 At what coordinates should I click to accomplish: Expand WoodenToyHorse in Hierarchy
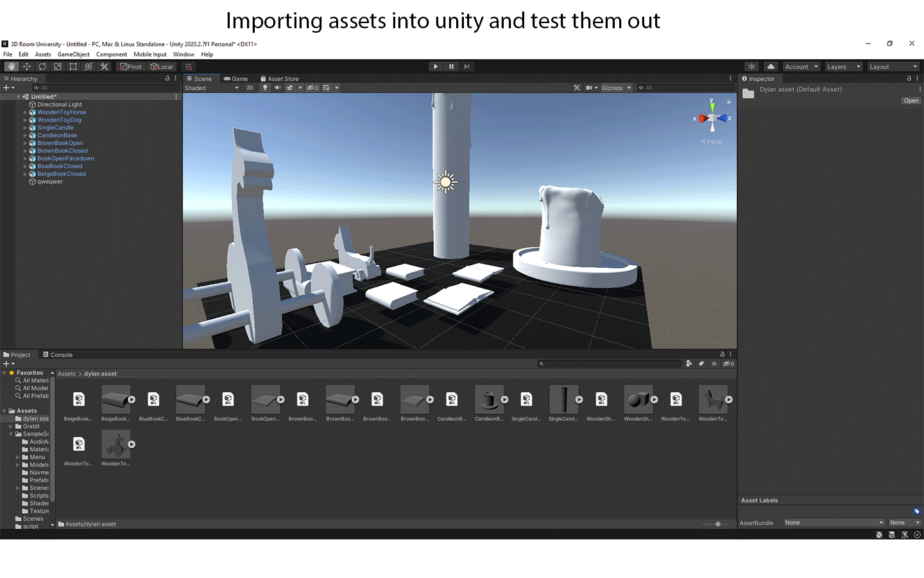(26, 112)
